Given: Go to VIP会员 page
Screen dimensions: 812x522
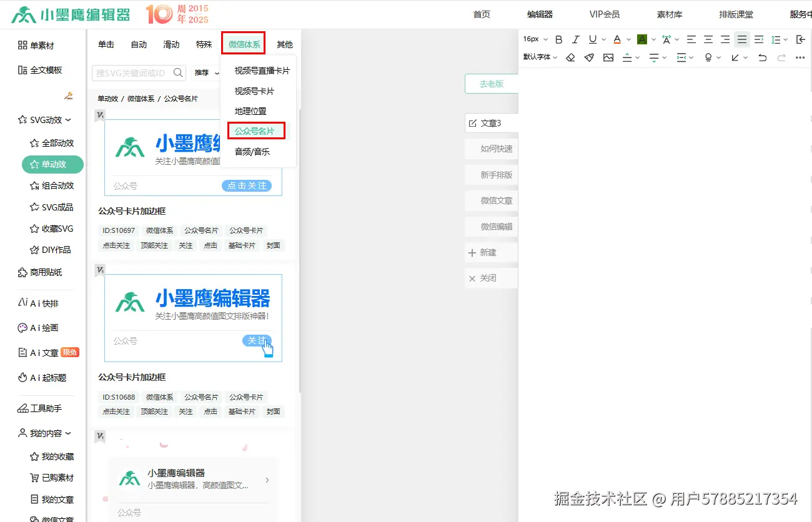Looking at the screenshot, I should [x=604, y=14].
